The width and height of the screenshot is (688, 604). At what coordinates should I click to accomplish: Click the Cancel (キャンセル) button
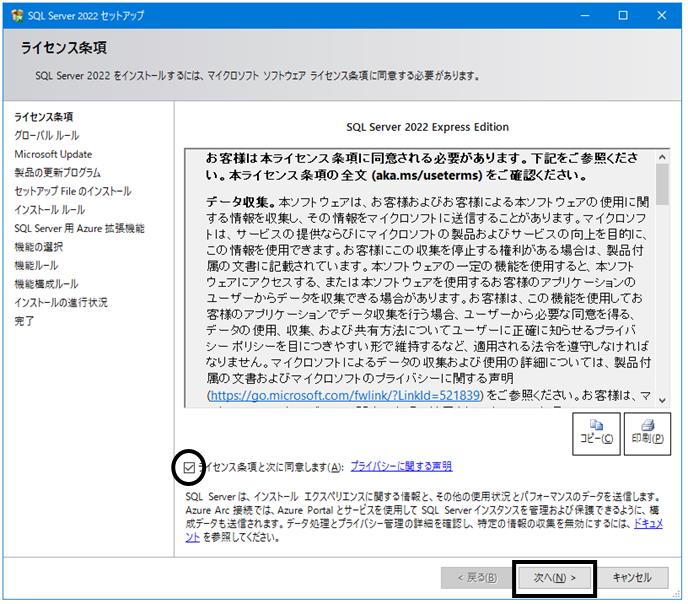click(x=632, y=578)
